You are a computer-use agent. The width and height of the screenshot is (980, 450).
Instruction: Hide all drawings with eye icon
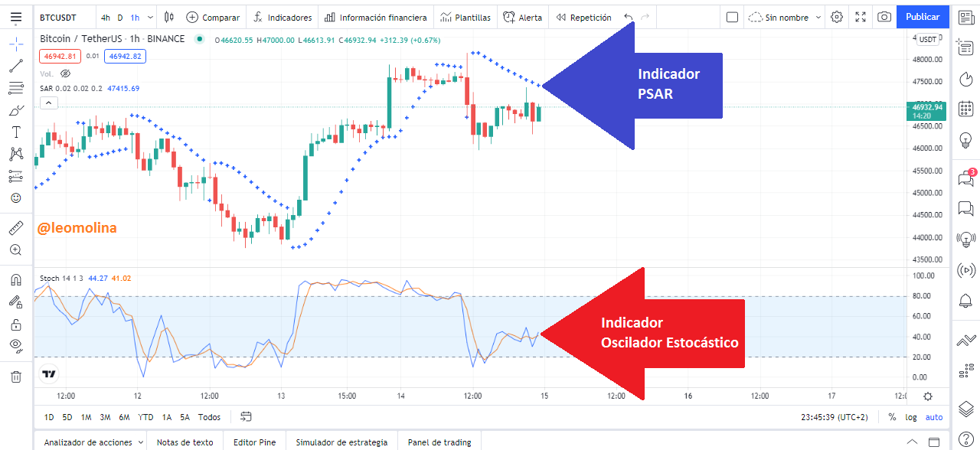point(16,345)
